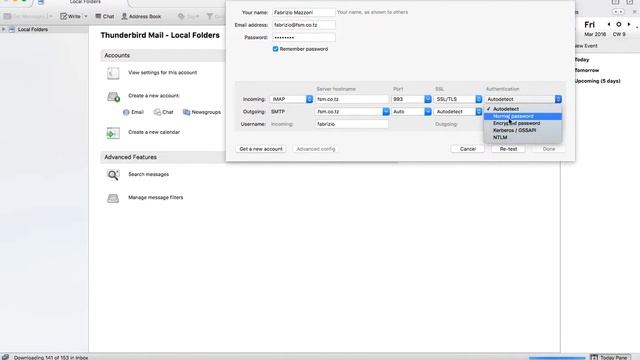Image resolution: width=640 pixels, height=360 pixels.
Task: Expand the Local Folders tree item
Action: (x=4, y=29)
